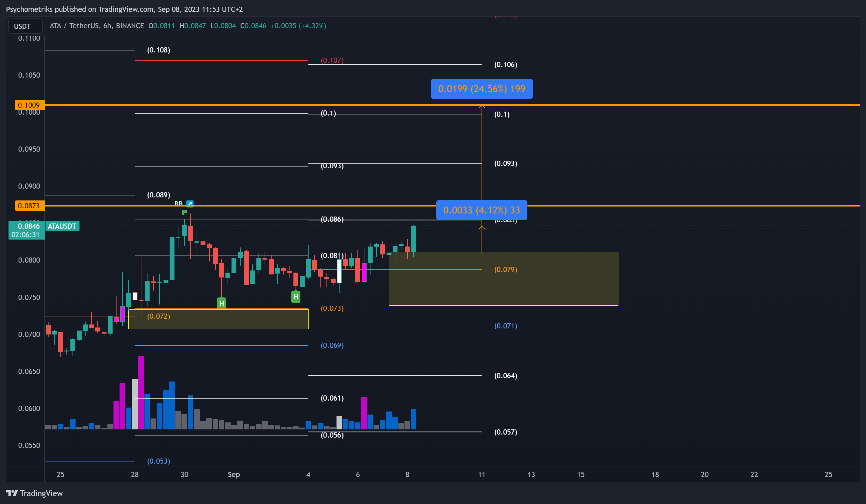Click the (0.108) level label
The height and width of the screenshot is (504, 866).
coord(159,50)
